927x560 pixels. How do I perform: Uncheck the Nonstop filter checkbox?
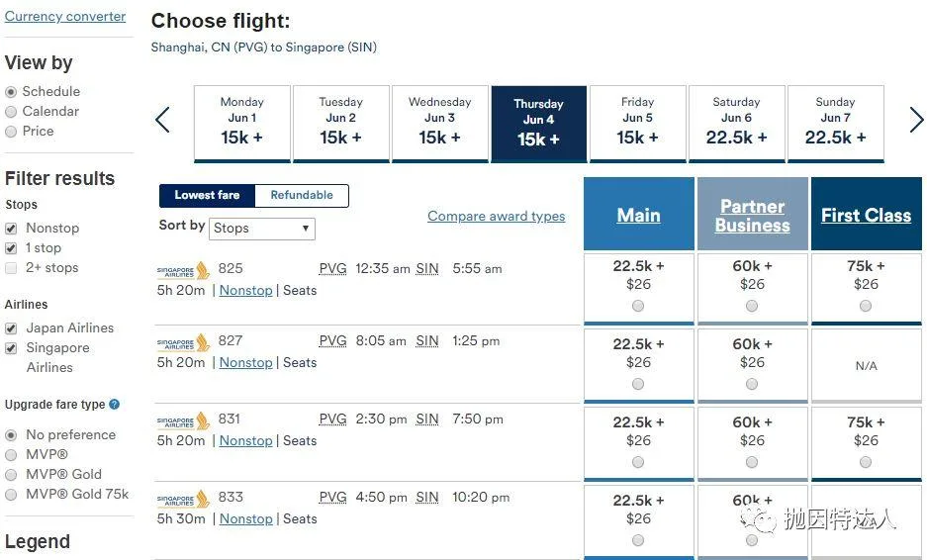click(11, 229)
